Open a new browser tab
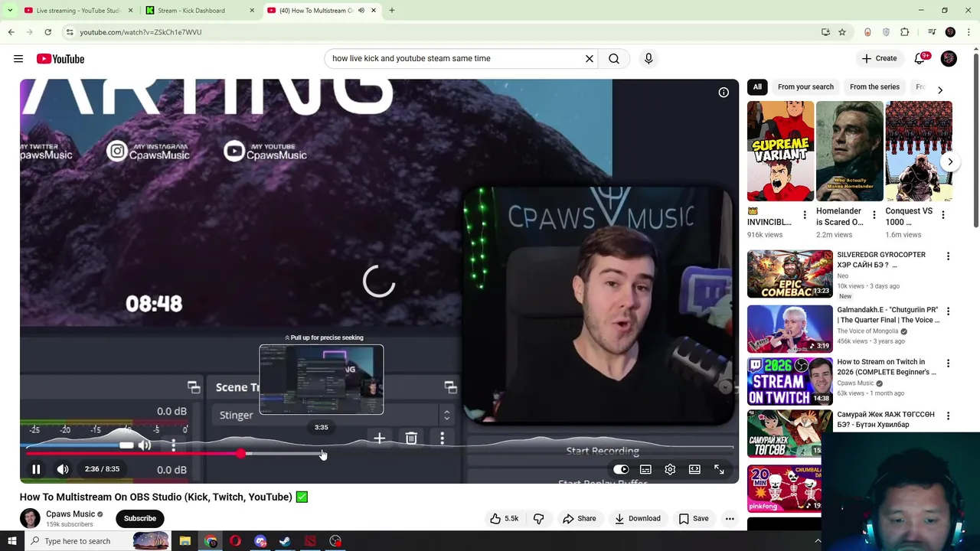 tap(392, 11)
